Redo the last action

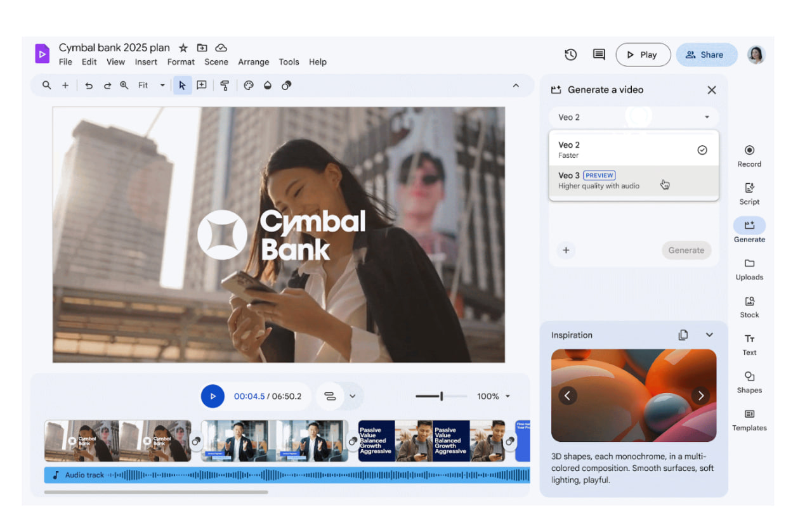click(x=107, y=86)
